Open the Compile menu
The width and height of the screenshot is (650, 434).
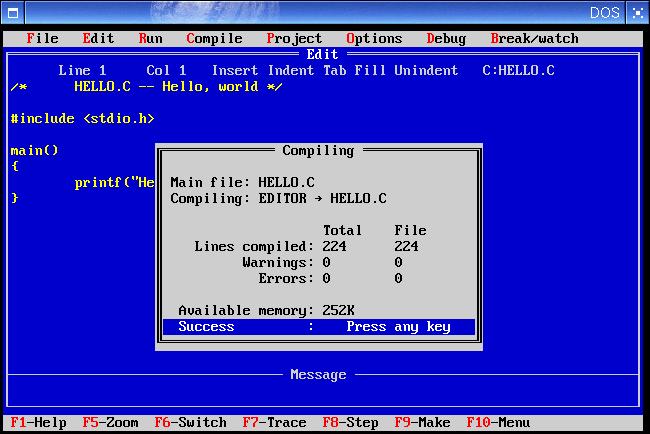click(x=214, y=39)
